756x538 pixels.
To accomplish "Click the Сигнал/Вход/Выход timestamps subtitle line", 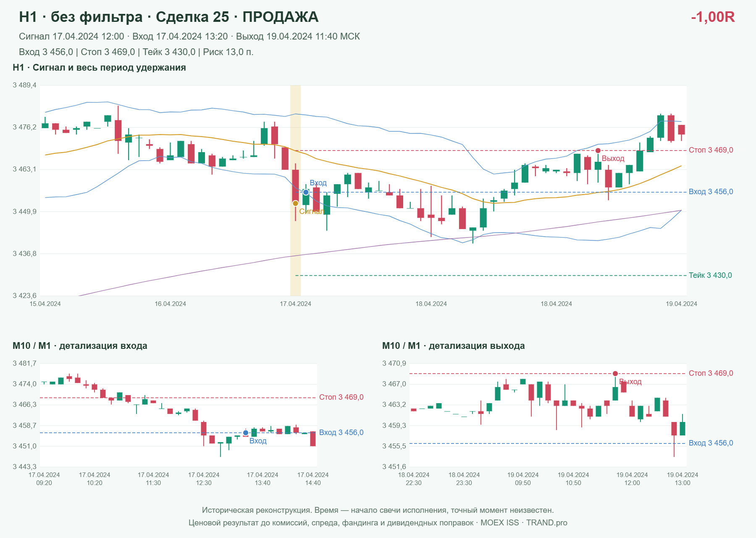I will 189,37.
